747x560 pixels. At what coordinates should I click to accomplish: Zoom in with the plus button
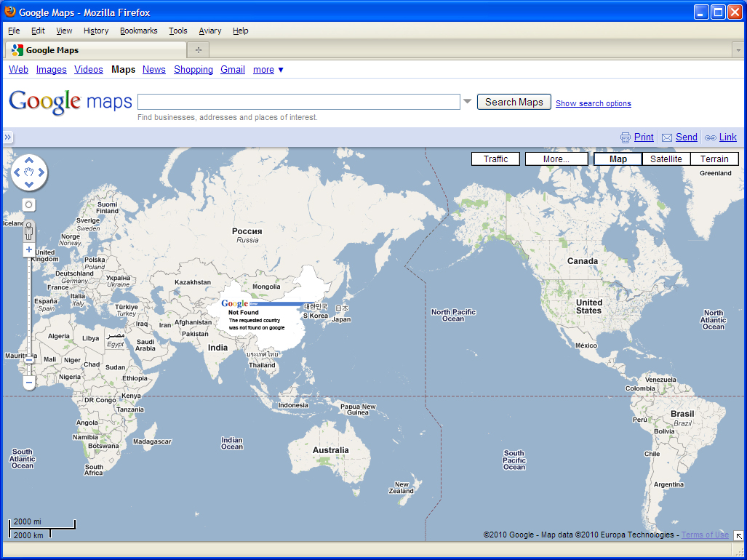tap(29, 249)
